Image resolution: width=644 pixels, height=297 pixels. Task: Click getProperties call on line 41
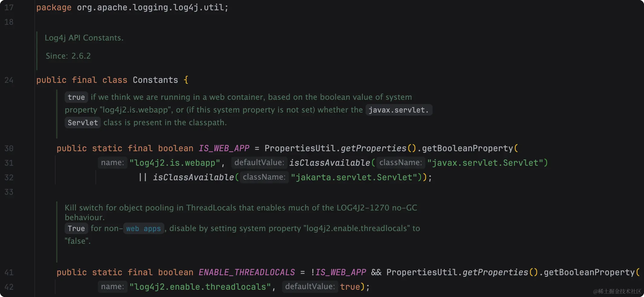click(495, 273)
